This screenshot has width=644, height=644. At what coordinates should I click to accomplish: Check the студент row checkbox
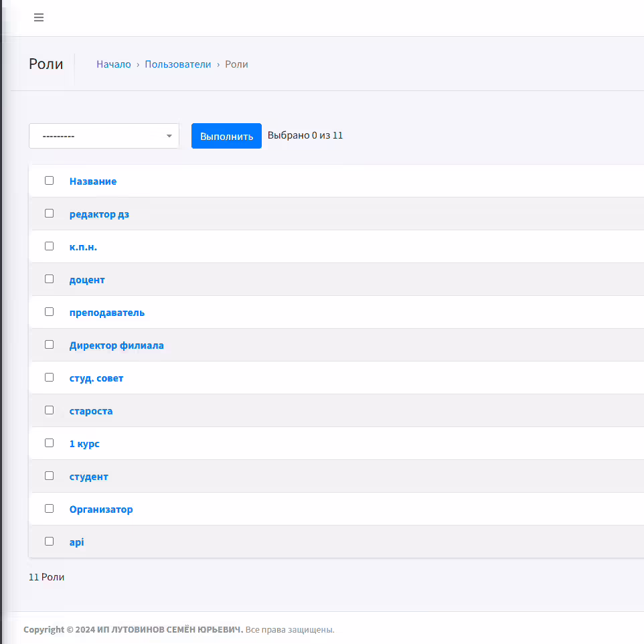point(50,476)
